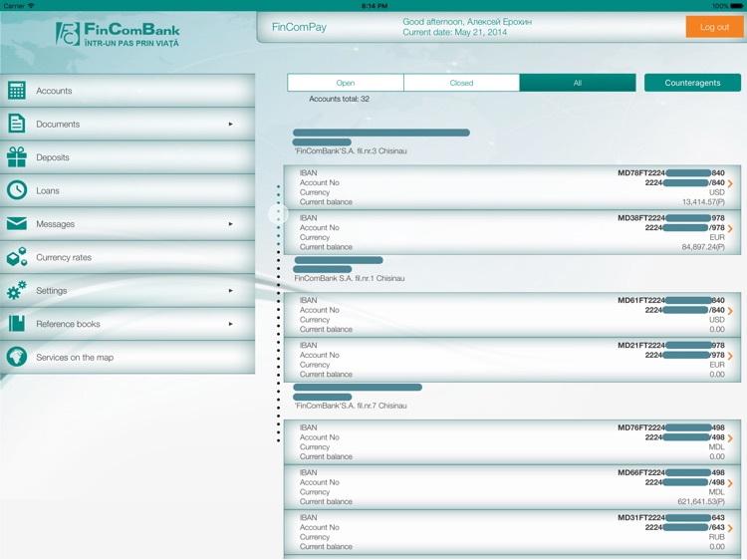Click the battery icon in status bar
The height and width of the screenshot is (560, 747).
point(736,6)
